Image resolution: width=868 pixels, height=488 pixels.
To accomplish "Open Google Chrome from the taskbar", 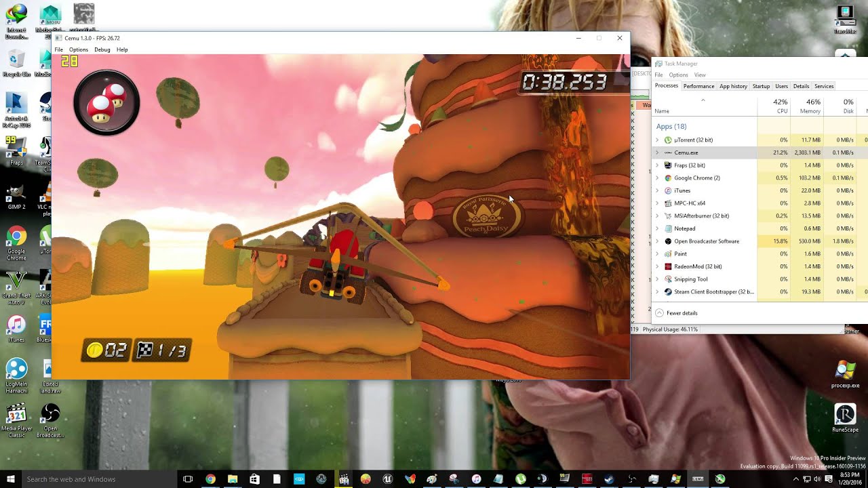I will 210,479.
